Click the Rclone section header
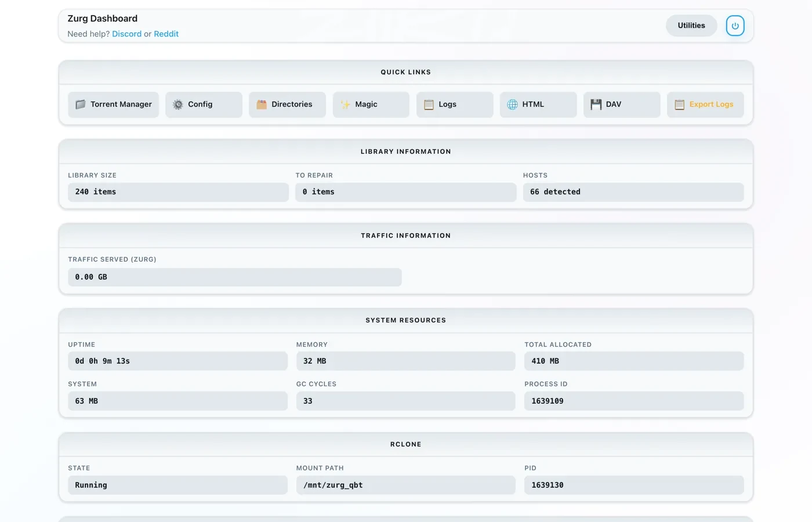The height and width of the screenshot is (522, 812). (406, 444)
